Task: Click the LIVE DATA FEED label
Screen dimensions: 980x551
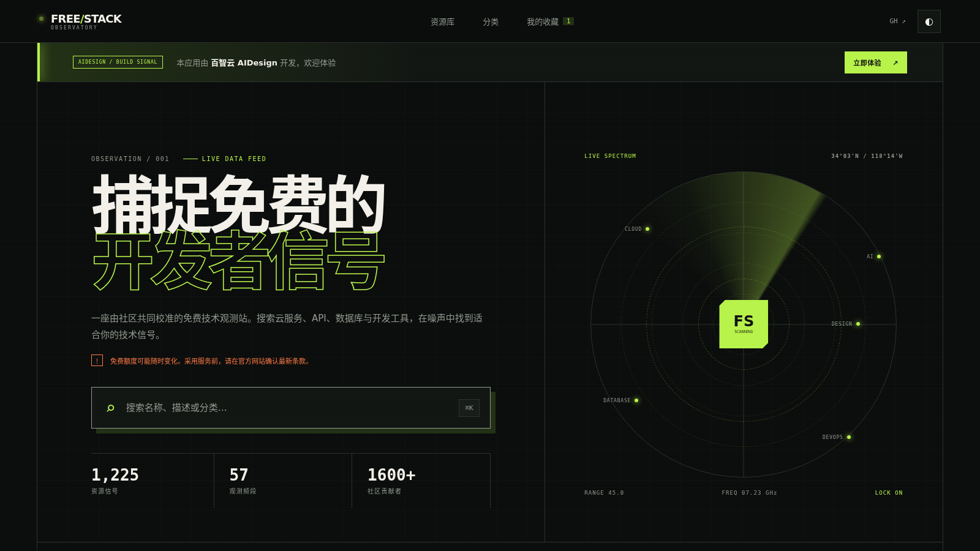Action: click(x=234, y=159)
